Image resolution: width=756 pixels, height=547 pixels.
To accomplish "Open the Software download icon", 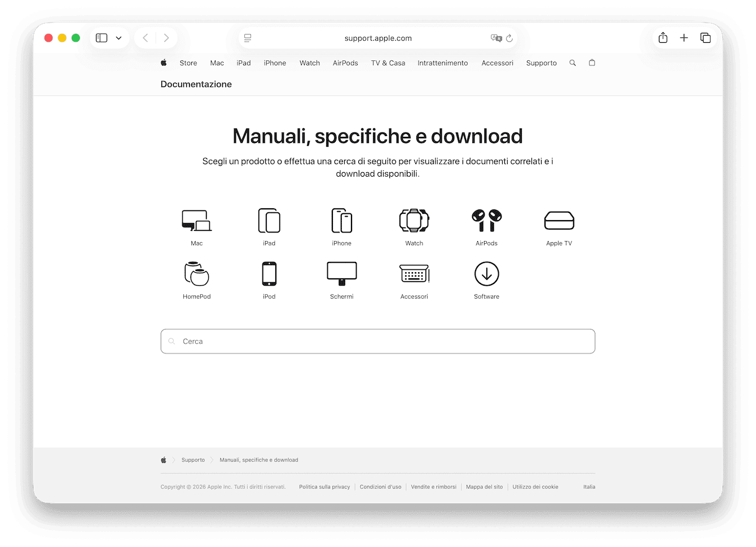I will (487, 274).
